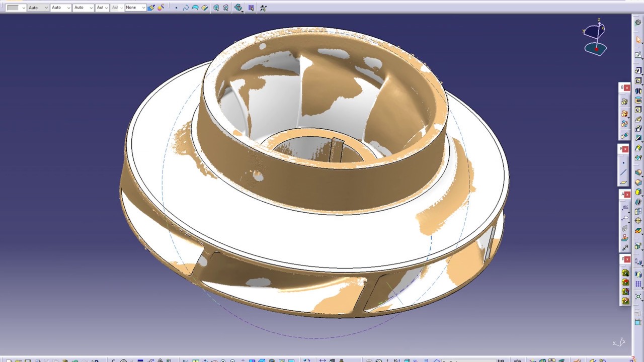Expand the flyout arrow of the Add boolean icon
Viewport: 644px width, 362px height.
point(628,117)
